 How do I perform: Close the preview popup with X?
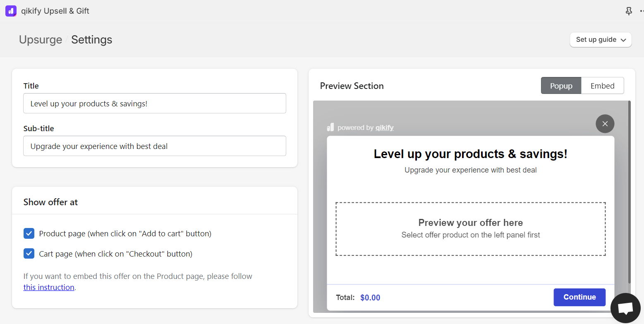tap(605, 124)
